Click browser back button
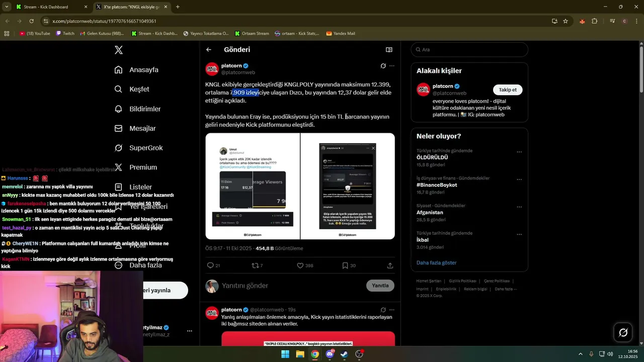The image size is (644, 362). (x=7, y=21)
